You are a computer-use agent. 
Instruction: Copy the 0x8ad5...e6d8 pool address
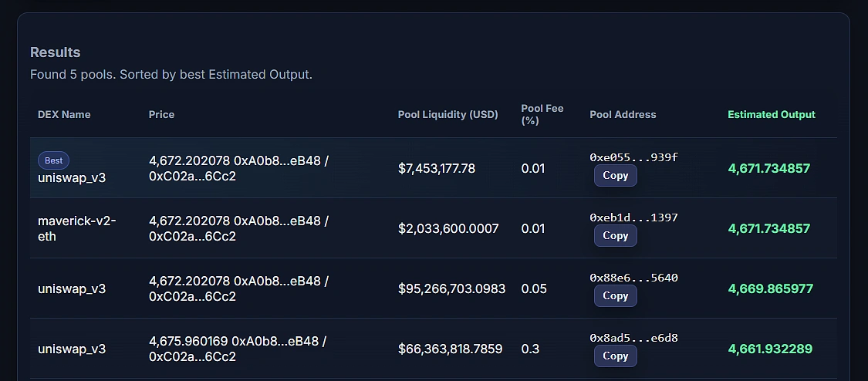pyautogui.click(x=615, y=356)
